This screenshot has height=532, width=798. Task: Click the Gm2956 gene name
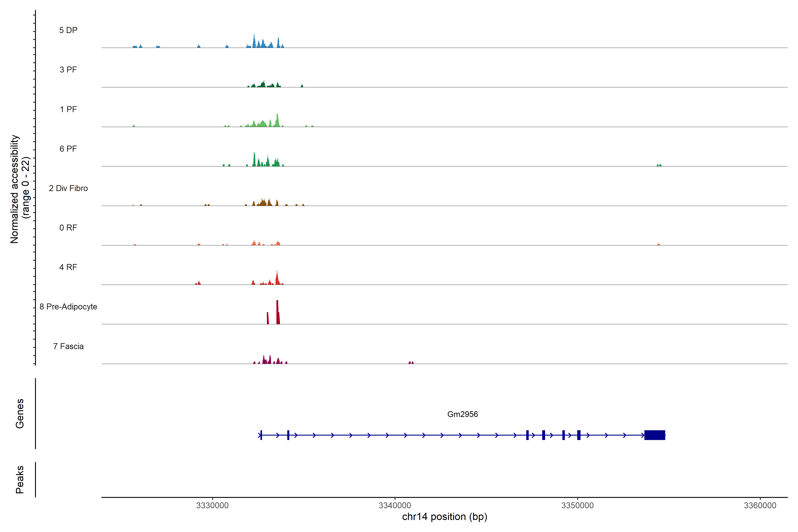[462, 414]
